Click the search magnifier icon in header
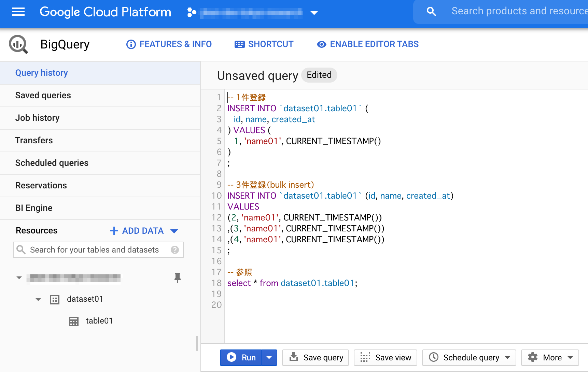The image size is (588, 372). click(x=431, y=12)
